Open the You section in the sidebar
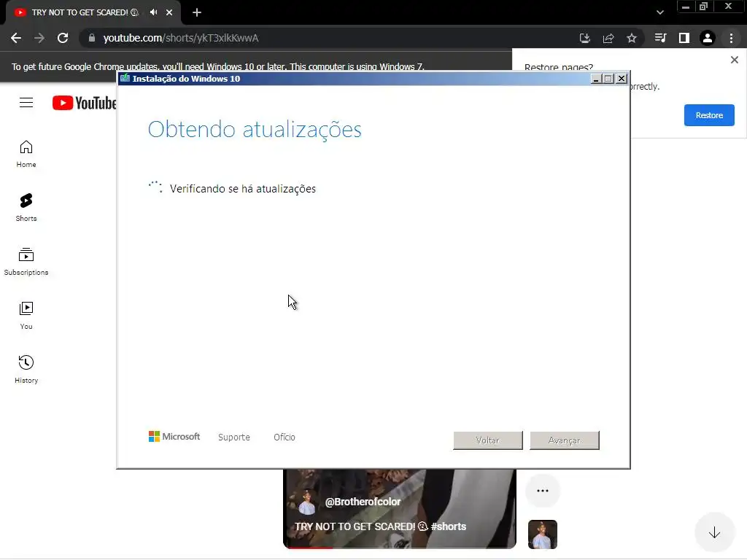747x560 pixels. (x=26, y=315)
